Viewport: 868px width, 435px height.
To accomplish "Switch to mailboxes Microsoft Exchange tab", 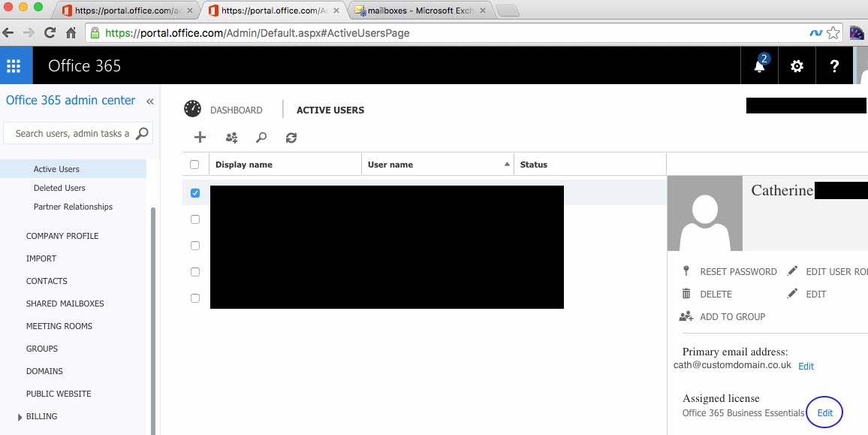I will (420, 10).
